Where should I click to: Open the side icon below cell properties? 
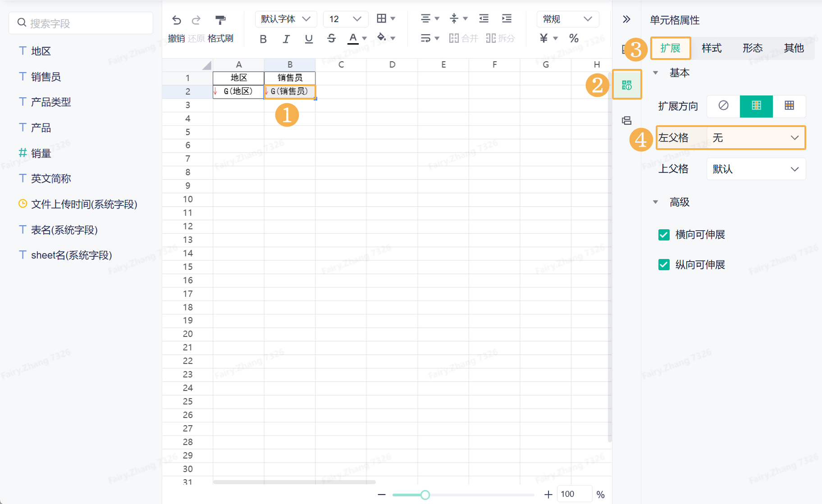[x=627, y=120]
